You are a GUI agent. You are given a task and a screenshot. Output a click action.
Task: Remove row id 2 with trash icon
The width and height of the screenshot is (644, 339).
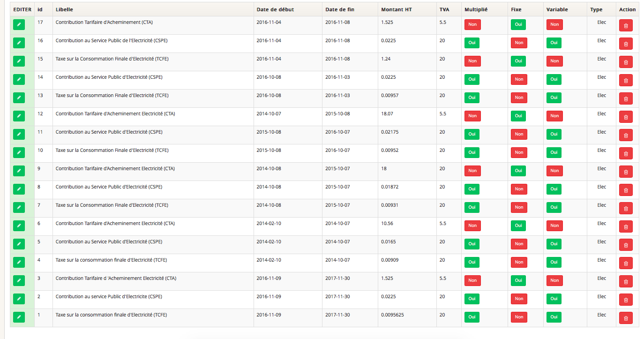tap(626, 300)
